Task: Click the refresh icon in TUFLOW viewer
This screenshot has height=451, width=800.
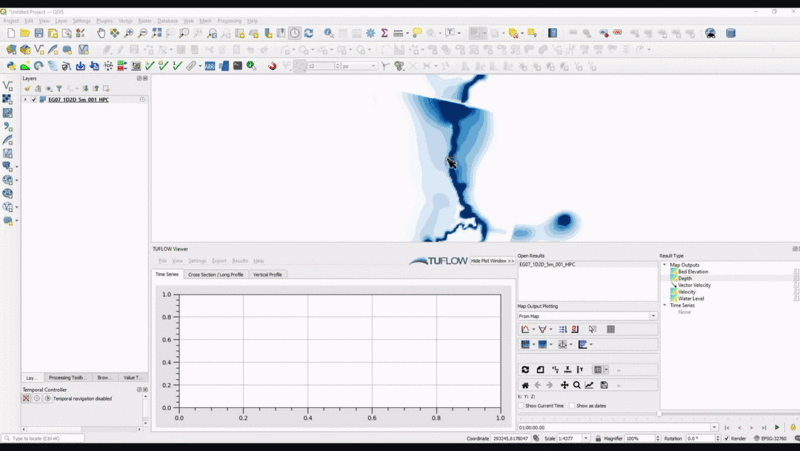Action: pos(525,370)
